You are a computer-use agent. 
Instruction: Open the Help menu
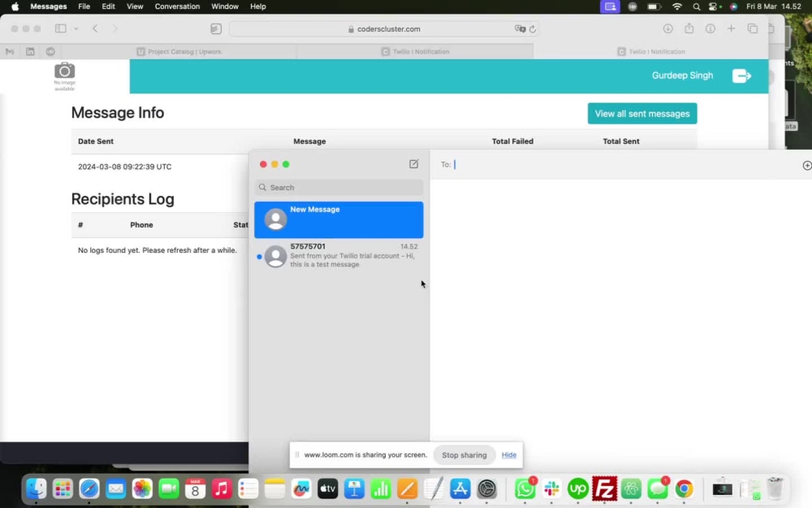pyautogui.click(x=258, y=7)
